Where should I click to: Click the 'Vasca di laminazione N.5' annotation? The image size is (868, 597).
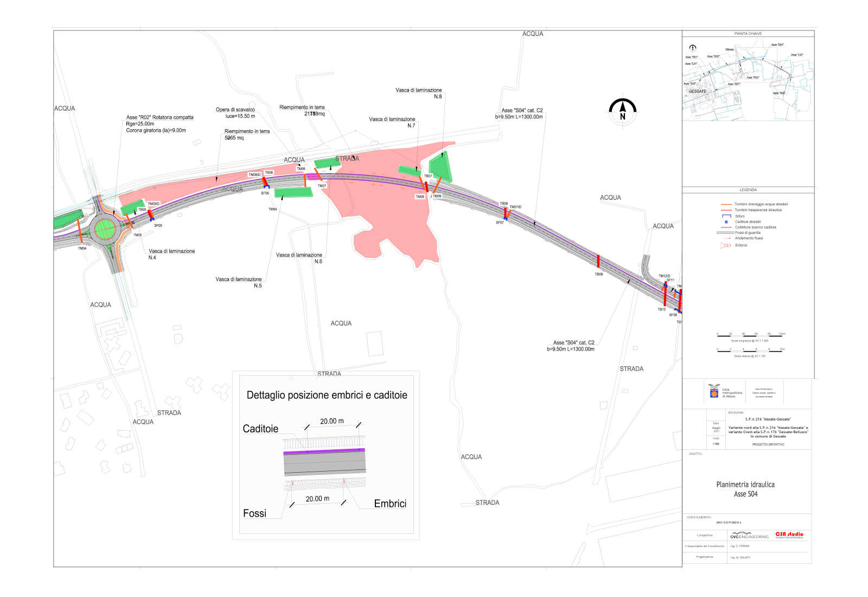coord(239,282)
